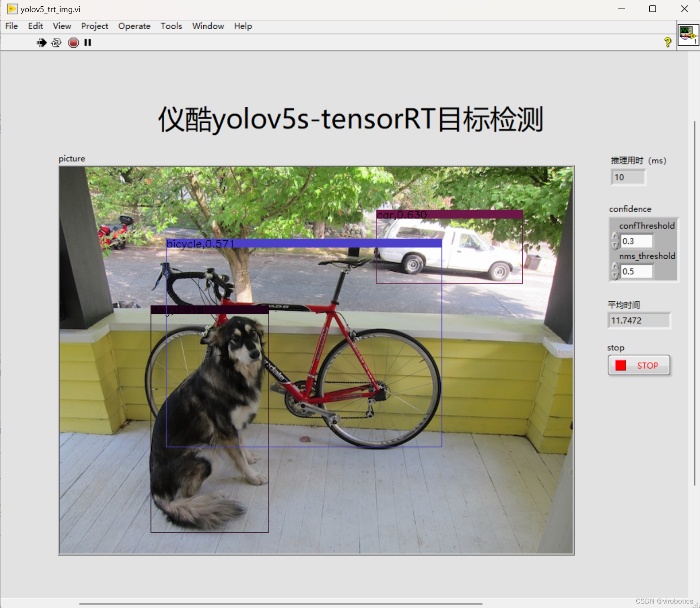The width and height of the screenshot is (700, 608).
Task: Increment the confThreshold stepper up arrow
Action: 615,236
